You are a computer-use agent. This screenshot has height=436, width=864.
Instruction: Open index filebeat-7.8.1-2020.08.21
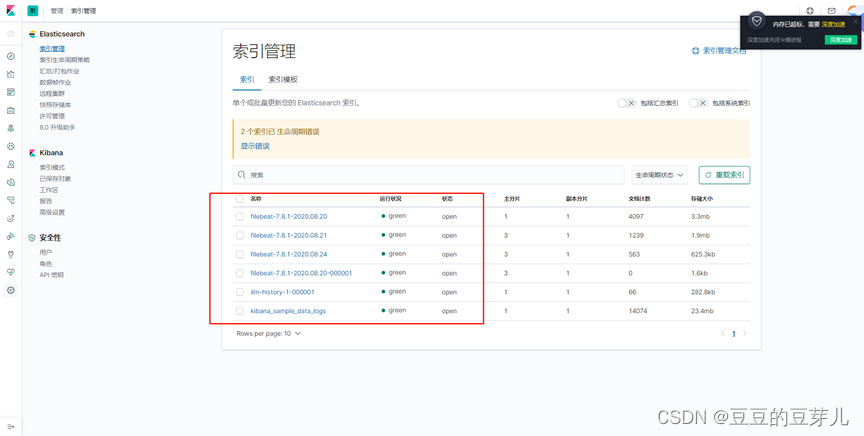coord(289,235)
